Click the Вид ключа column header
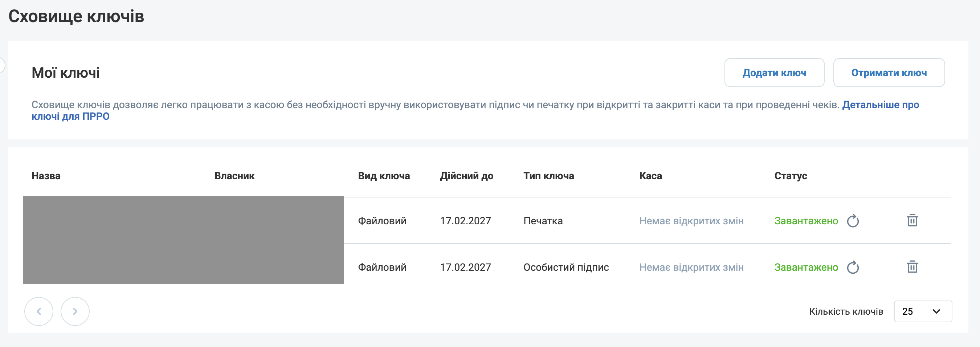Screen dimensions: 980x347 tap(384, 176)
